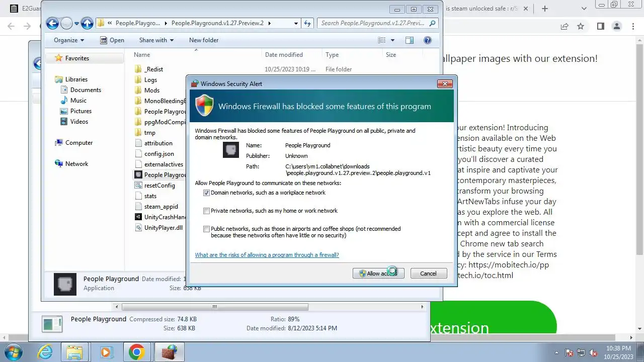The image size is (644, 362).
Task: Open Windows Explorer taskbar icon
Action: 75,352
